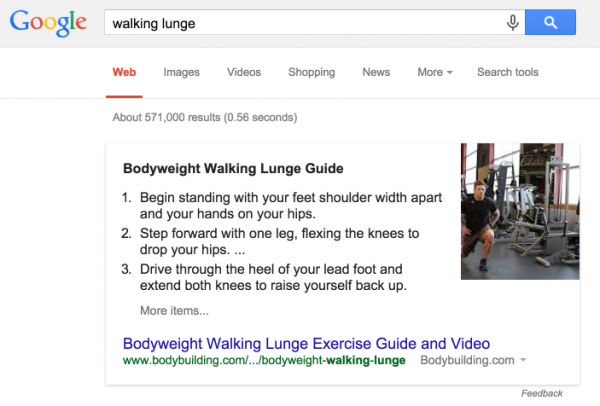
Task: Expand the More dropdown menu
Action: pyautogui.click(x=435, y=72)
